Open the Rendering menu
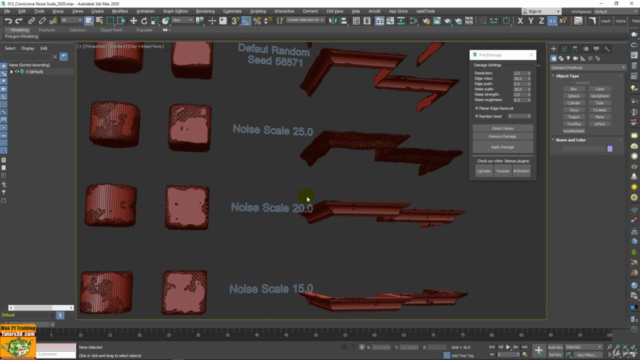640x360 pixels. 205,11
